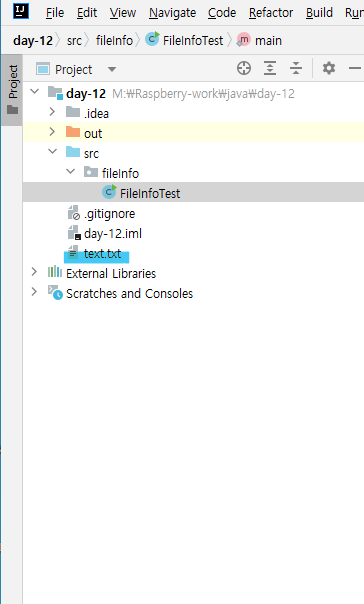The image size is (364, 604).
Task: Collapse the src folder
Action: (53, 151)
